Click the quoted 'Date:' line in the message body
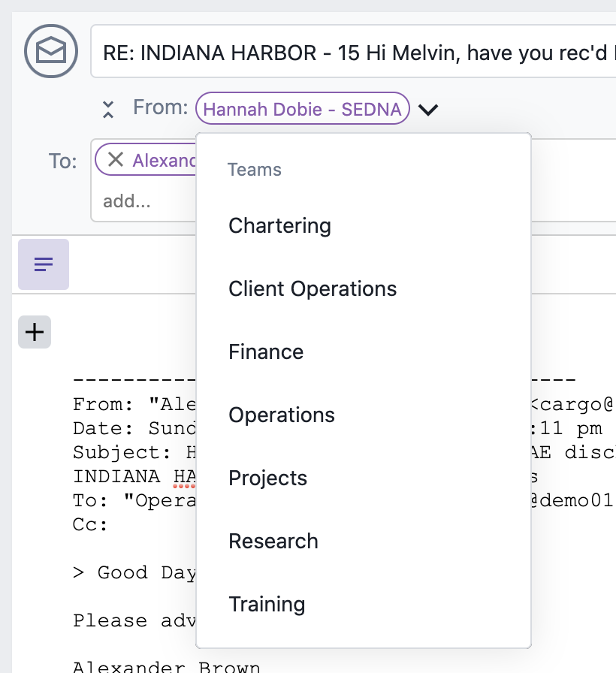 pos(134,429)
